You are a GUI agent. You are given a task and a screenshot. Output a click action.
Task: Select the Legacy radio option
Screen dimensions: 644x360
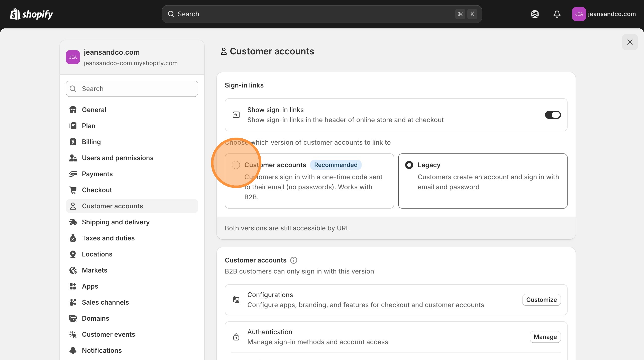pyautogui.click(x=409, y=165)
